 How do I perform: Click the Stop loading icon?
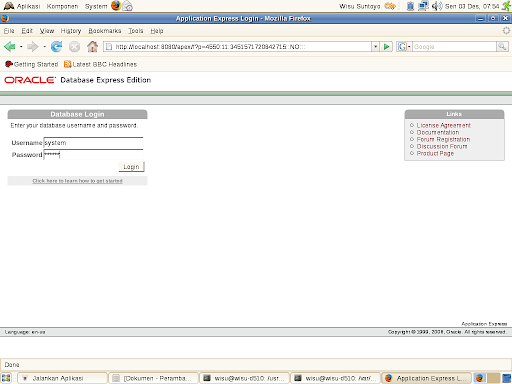(74, 47)
